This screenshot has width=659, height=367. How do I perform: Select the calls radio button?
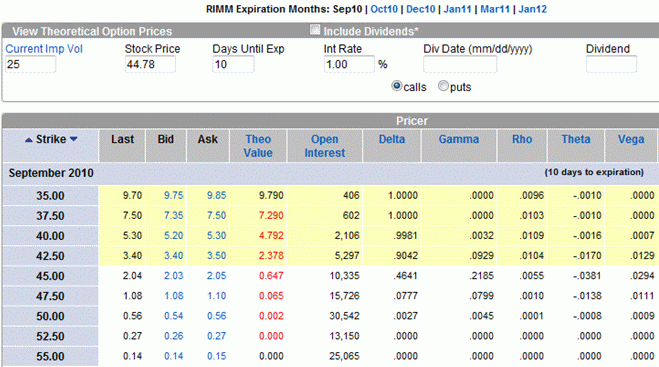click(396, 86)
